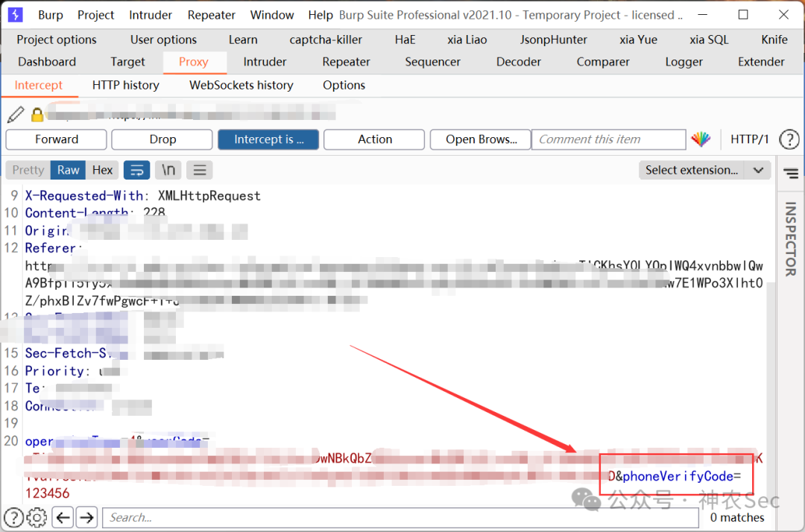Screen dimensions: 805x532
Task: Switch to Raw view
Action: click(x=69, y=170)
